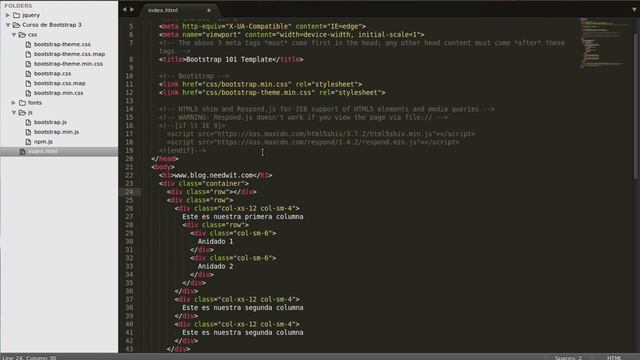Click the fonts folder icon
Screen dimensions: 640x360
[22, 103]
